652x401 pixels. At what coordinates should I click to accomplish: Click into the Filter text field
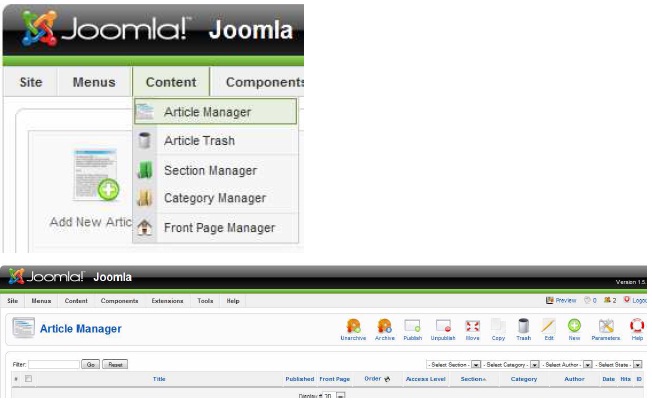pyautogui.click(x=54, y=364)
